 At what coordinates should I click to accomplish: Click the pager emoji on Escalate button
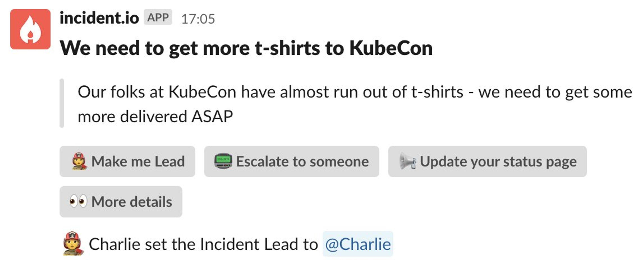tap(223, 161)
